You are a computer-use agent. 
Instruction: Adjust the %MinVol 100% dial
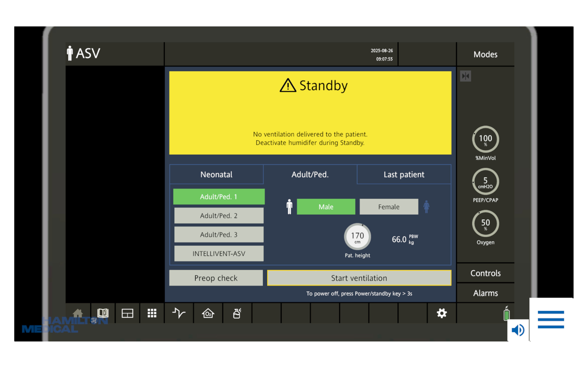click(486, 139)
